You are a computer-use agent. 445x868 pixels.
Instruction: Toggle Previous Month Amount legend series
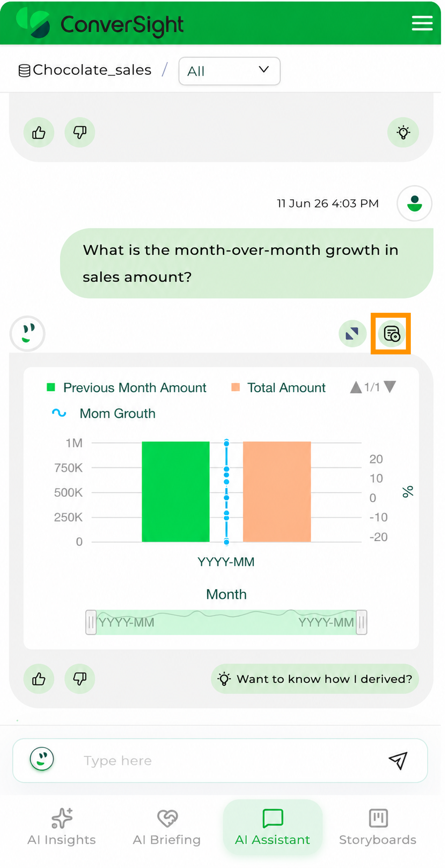[x=126, y=388]
